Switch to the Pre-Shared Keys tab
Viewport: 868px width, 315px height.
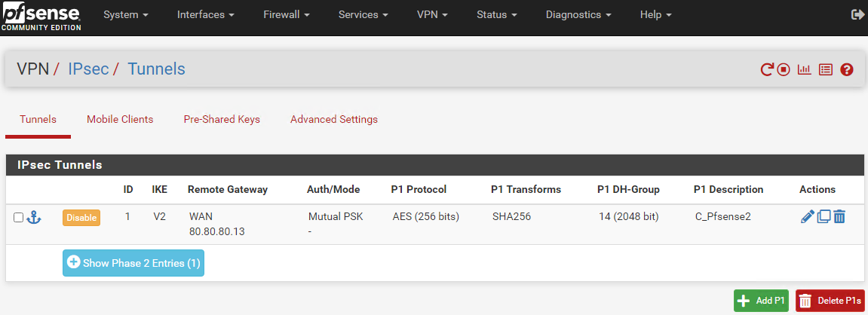point(222,119)
